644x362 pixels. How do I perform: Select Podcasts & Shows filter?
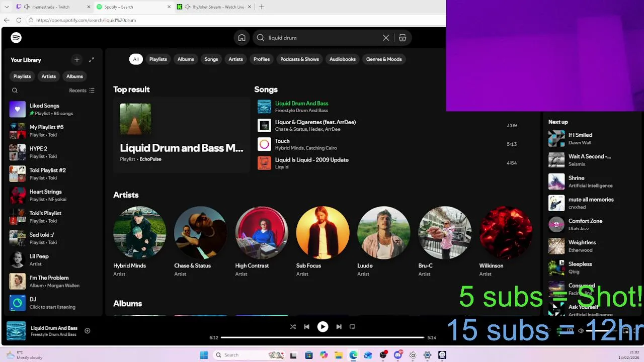pos(299,59)
